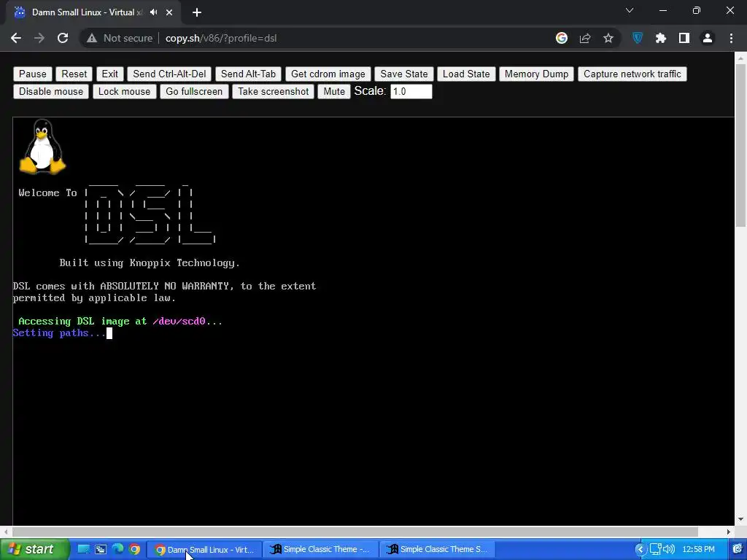Click the Load State button

tap(466, 74)
